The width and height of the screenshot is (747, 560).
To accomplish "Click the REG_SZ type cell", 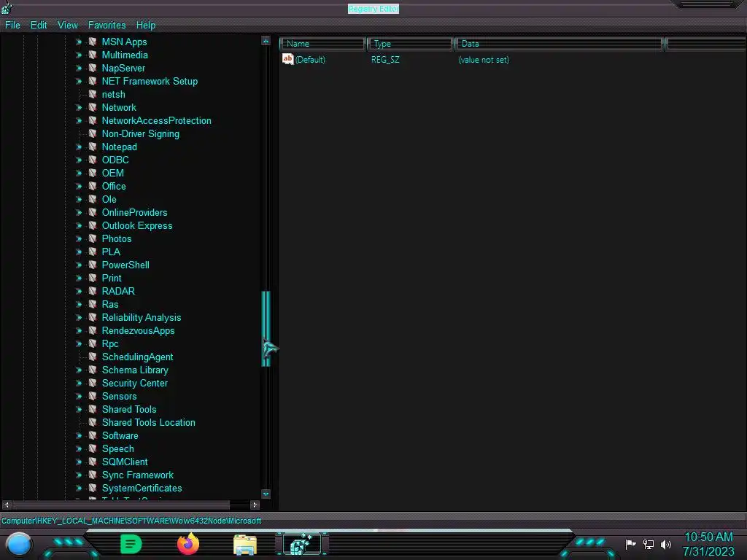I will (x=385, y=60).
